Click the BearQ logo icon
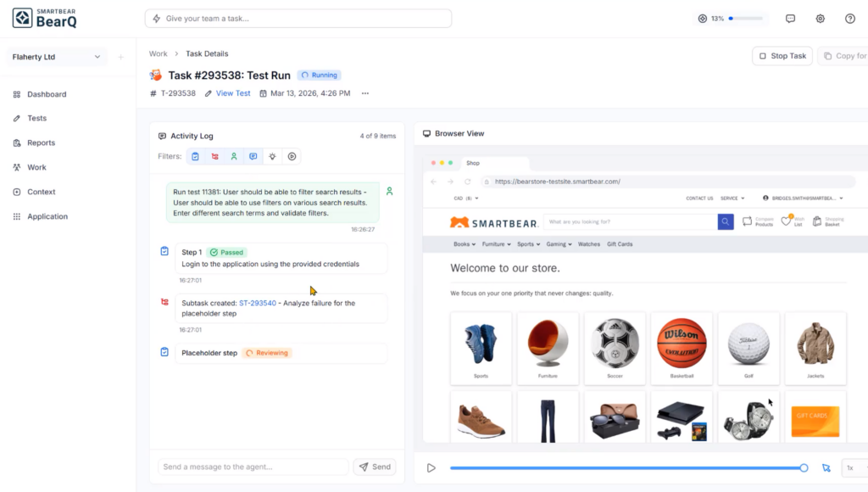This screenshot has height=492, width=868. [x=23, y=18]
